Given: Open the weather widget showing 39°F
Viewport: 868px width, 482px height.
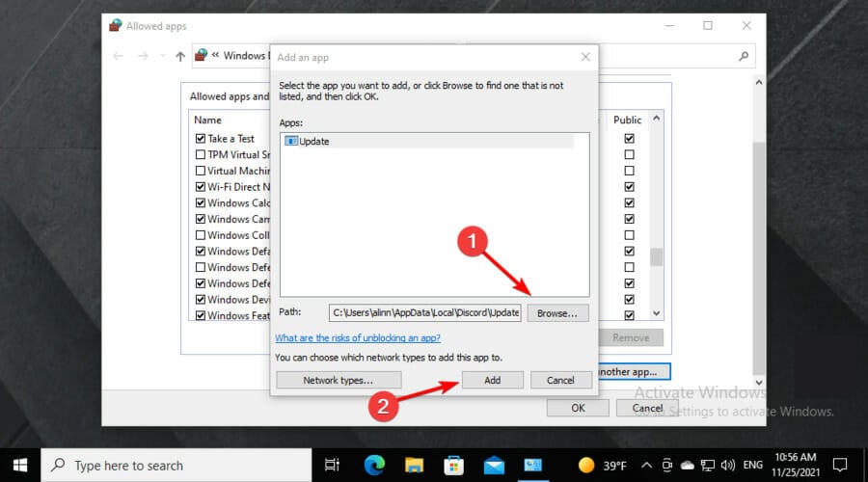Looking at the screenshot, I should (602, 466).
